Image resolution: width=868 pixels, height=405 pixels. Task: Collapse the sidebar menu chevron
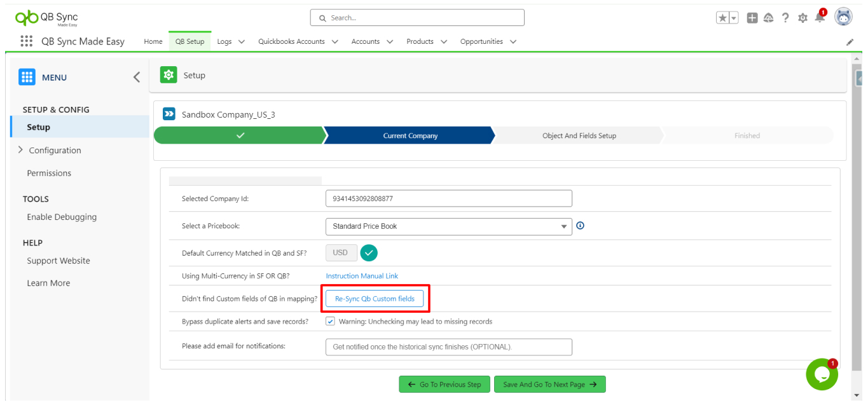coord(136,77)
